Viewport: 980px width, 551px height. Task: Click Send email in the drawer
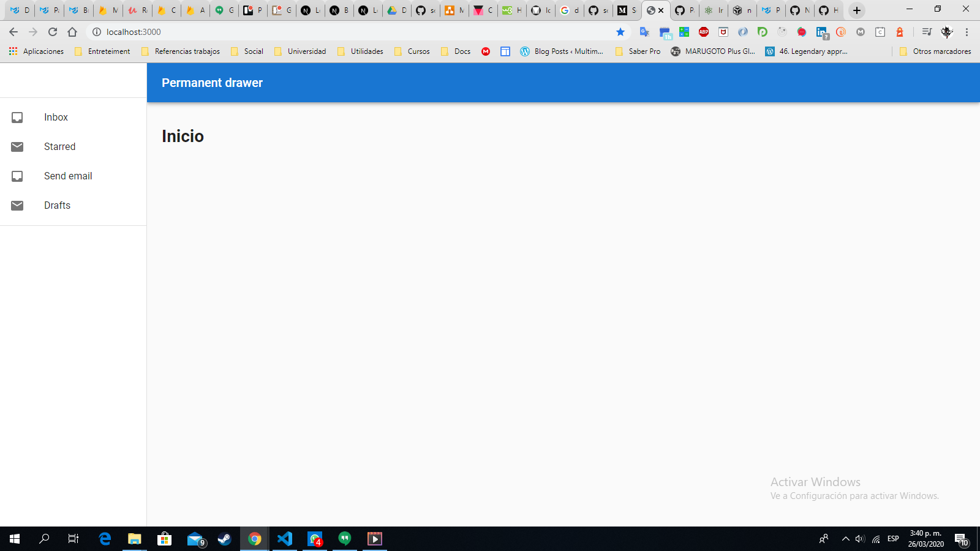(x=67, y=176)
